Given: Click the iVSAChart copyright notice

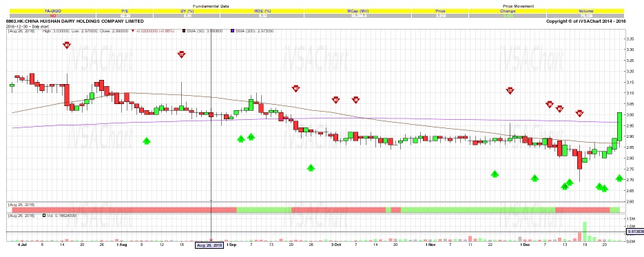Looking at the screenshot, I should pos(585,21).
